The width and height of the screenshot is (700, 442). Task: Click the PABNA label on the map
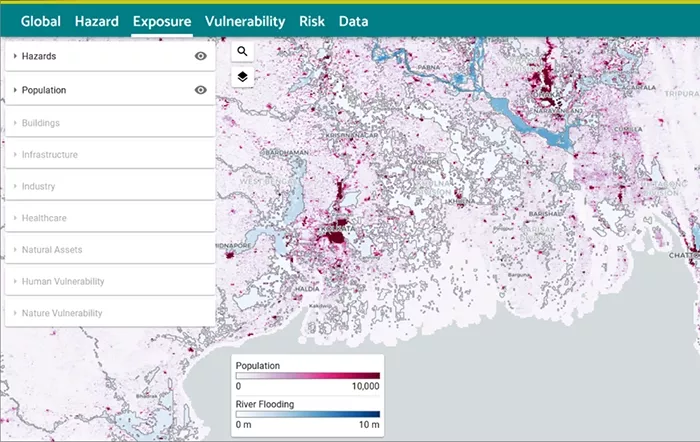(x=429, y=67)
